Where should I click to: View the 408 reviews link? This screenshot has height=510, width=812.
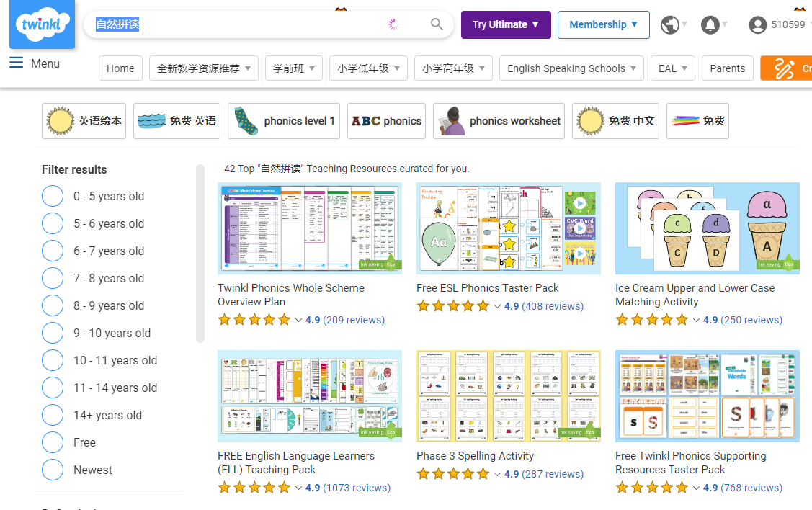553,307
